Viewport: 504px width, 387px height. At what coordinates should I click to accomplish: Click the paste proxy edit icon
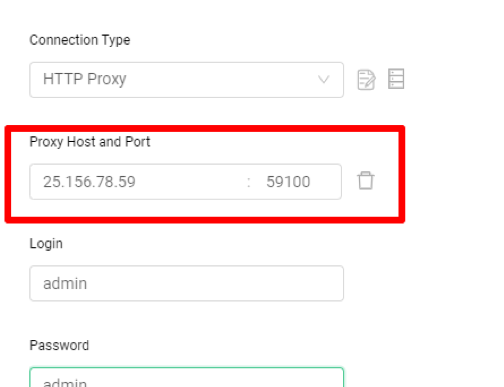[x=366, y=80]
